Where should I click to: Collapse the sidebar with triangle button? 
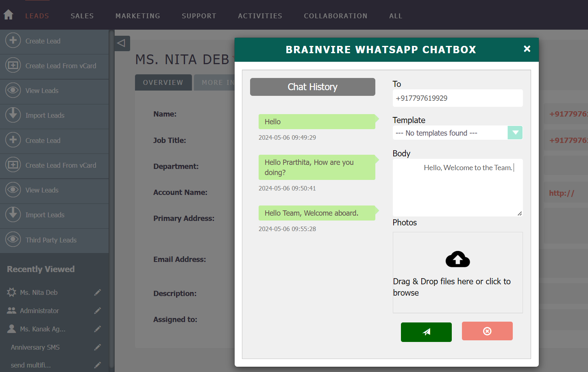pyautogui.click(x=122, y=43)
